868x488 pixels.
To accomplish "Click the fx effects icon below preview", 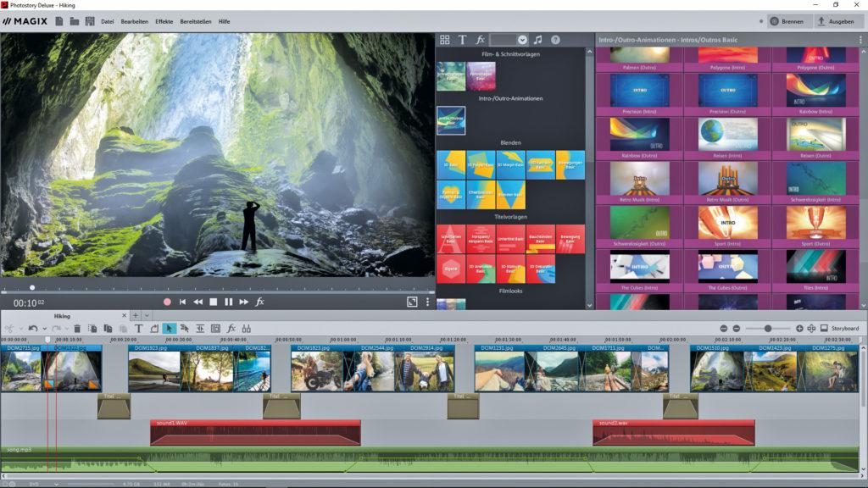I will pos(260,302).
